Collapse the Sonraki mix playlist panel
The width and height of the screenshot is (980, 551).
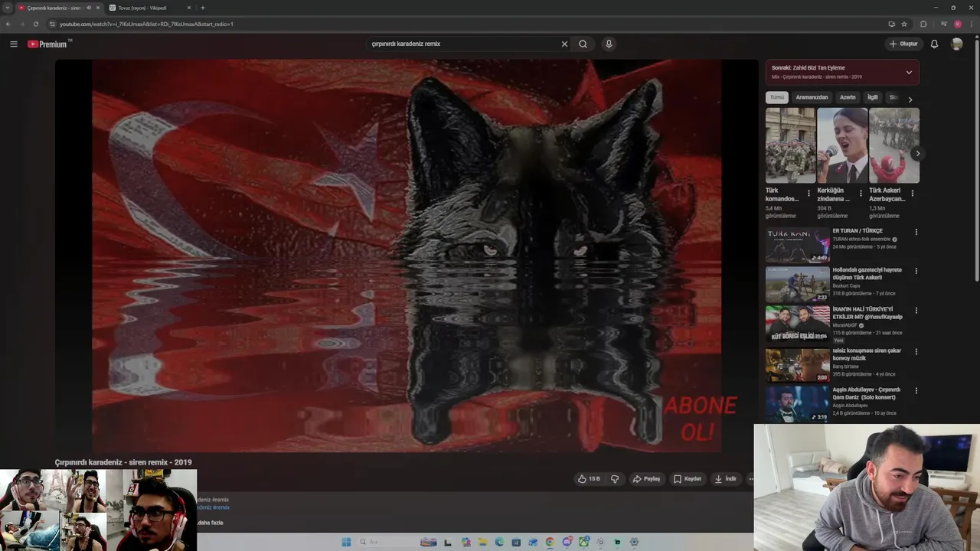(909, 72)
